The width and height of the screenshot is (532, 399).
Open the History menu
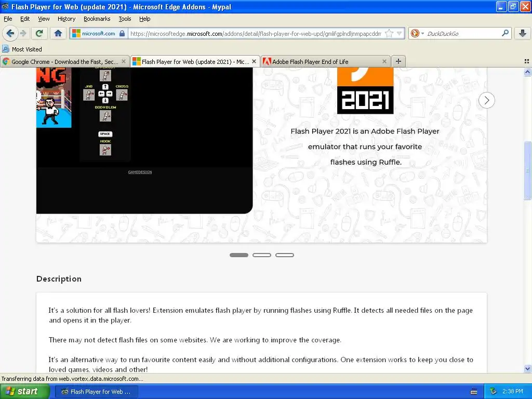66,19
